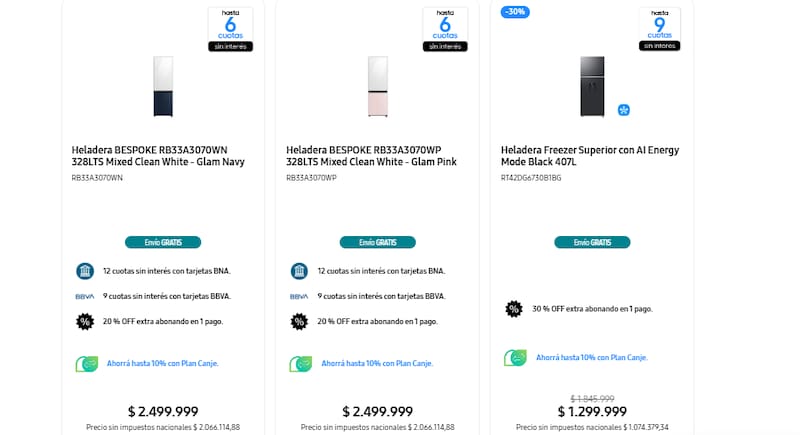Click the BBVA logo on Glam Navy card
The width and height of the screenshot is (800, 435).
[x=84, y=296]
